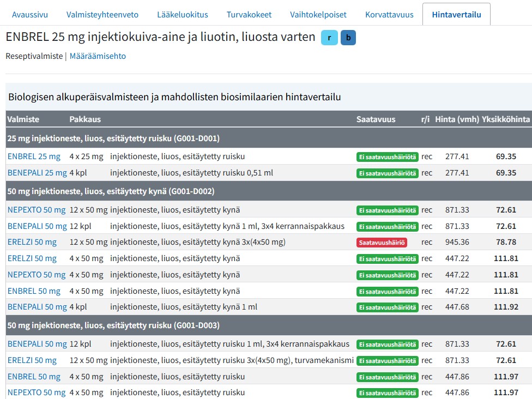Click the Hinta (vmh) column header
The height and width of the screenshot is (399, 532).
coord(457,119)
